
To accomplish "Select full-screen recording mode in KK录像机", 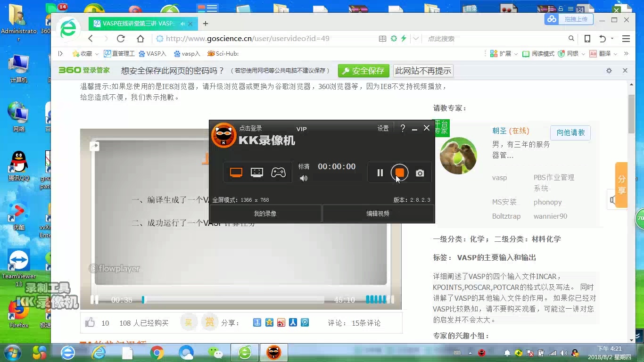I will click(x=236, y=173).
